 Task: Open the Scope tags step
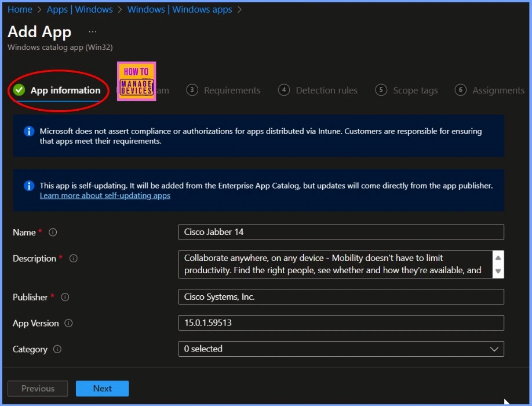(406, 90)
